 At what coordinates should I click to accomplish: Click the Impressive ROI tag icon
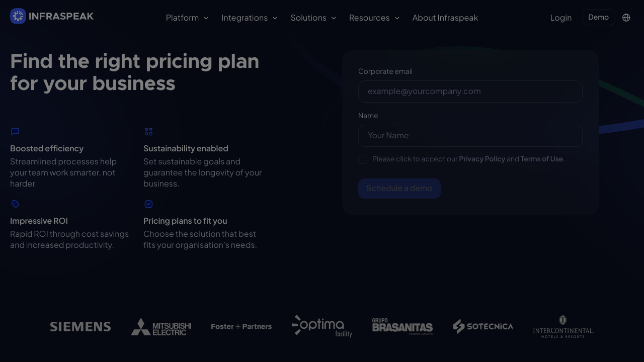(x=15, y=204)
